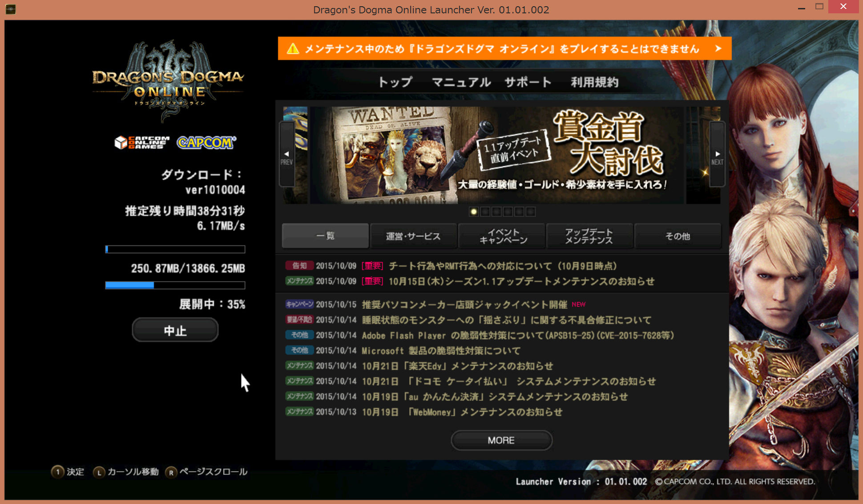Click the Dragon's Dogma Online logo
863x504 pixels.
(168, 80)
